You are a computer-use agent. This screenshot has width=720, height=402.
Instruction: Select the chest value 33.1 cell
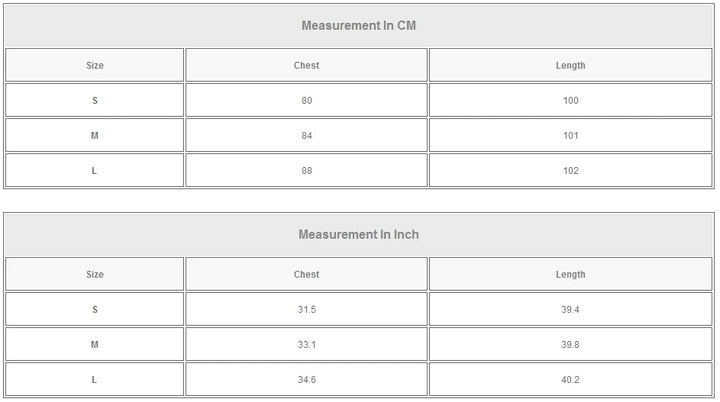pos(306,345)
